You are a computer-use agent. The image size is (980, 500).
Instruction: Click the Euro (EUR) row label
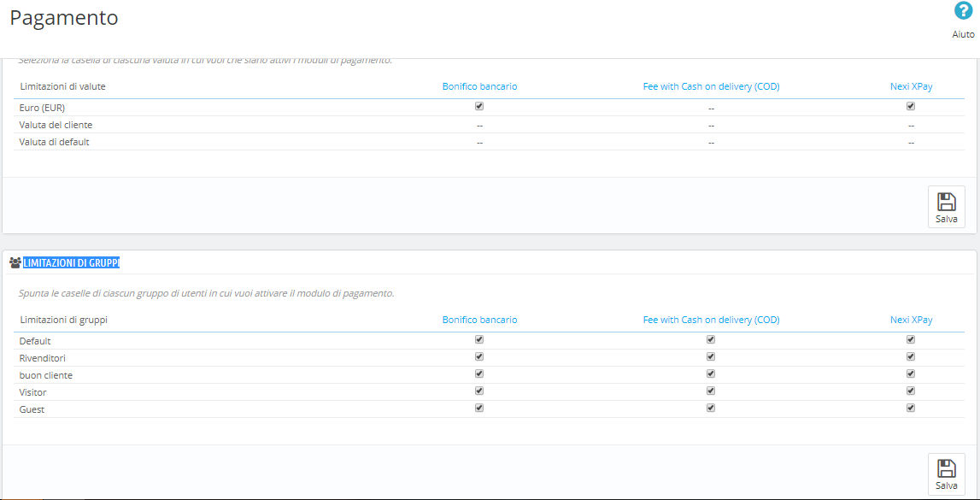pyautogui.click(x=43, y=108)
